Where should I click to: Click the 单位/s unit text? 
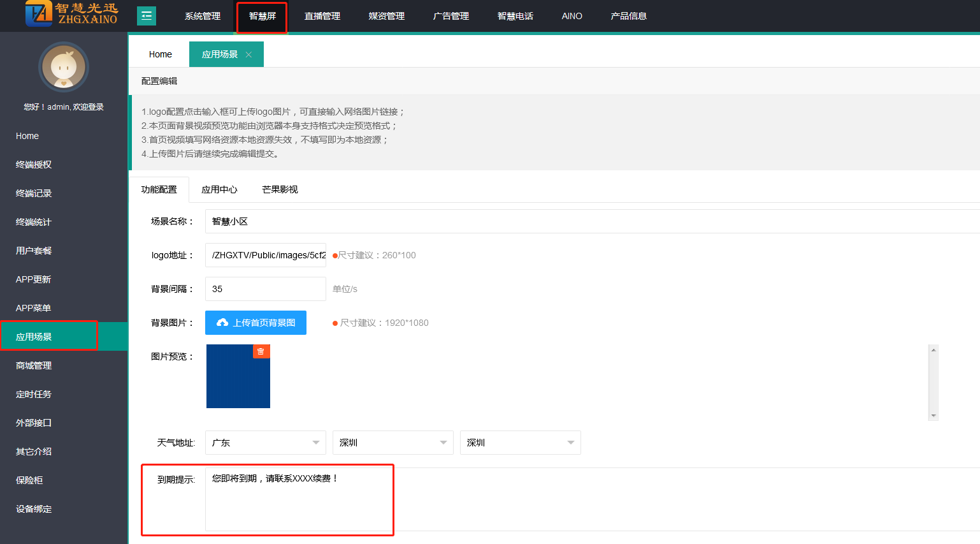point(345,289)
